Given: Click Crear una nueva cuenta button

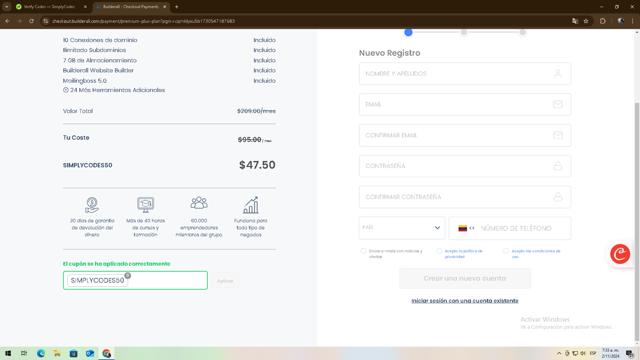Looking at the screenshot, I should tap(465, 278).
